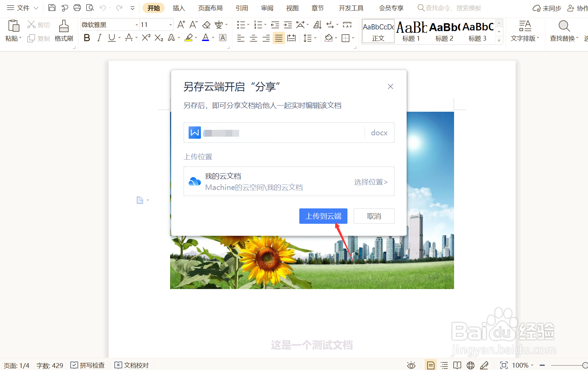Click 取消 to cancel the dialog
Viewport: 588px width, 370px height.
(374, 216)
